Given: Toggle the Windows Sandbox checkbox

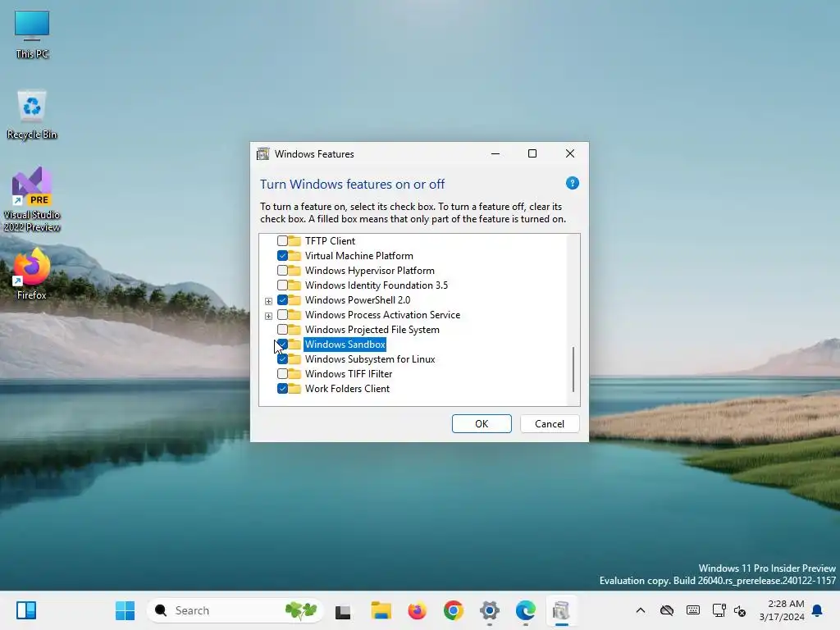Looking at the screenshot, I should pos(282,345).
